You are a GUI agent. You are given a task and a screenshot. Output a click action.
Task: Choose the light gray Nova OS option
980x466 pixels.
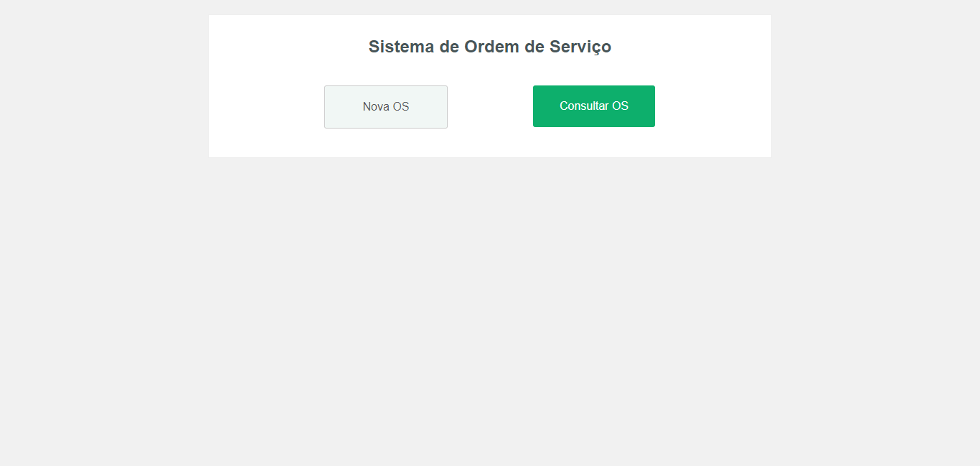pyautogui.click(x=386, y=107)
